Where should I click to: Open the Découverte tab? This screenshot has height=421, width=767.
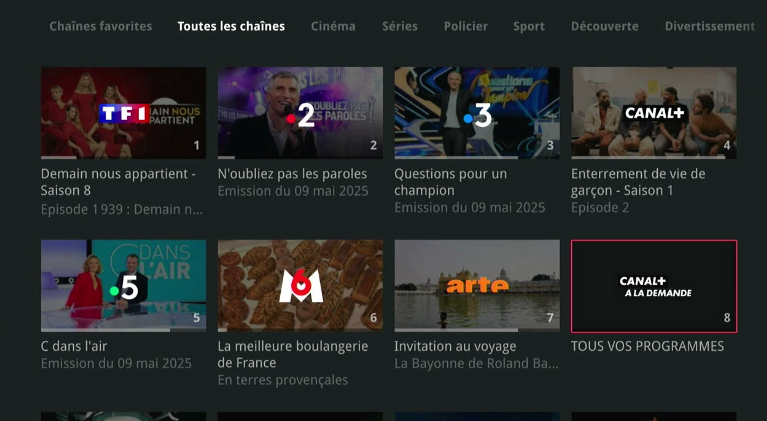coord(605,26)
